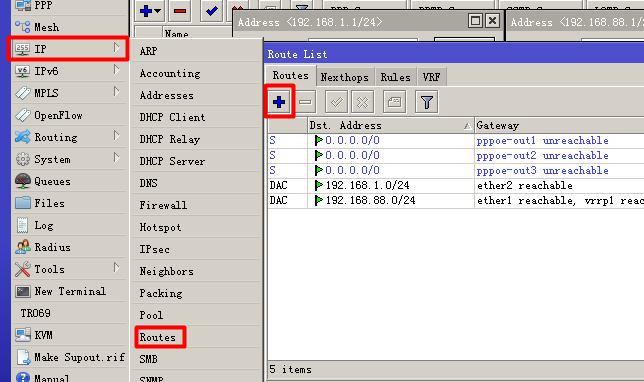The width and height of the screenshot is (644, 382).
Task: Switch to the Nexthops tab
Action: [x=344, y=77]
